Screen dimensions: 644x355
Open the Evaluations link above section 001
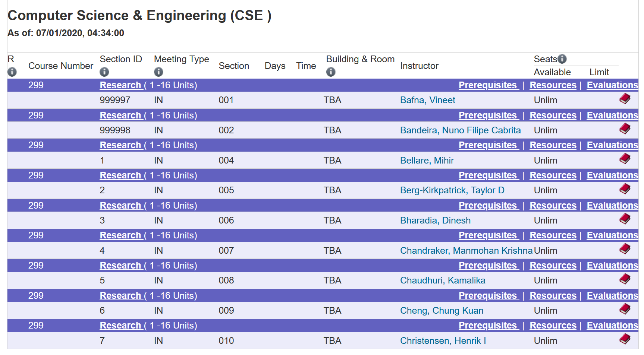pos(612,85)
